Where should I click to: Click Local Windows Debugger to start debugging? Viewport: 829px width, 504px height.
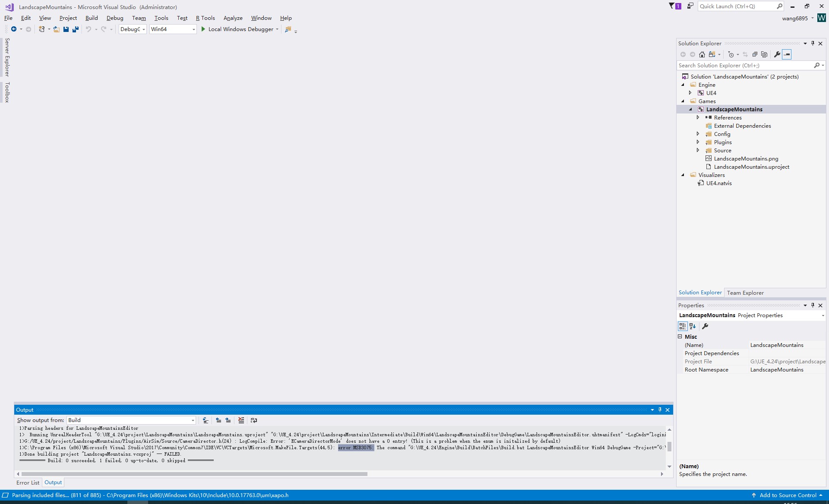coord(240,29)
